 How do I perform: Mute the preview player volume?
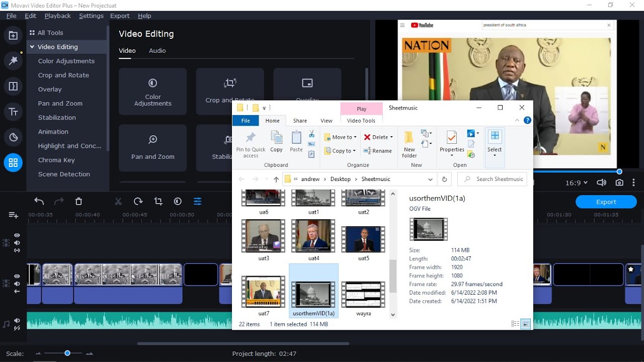[x=601, y=183]
